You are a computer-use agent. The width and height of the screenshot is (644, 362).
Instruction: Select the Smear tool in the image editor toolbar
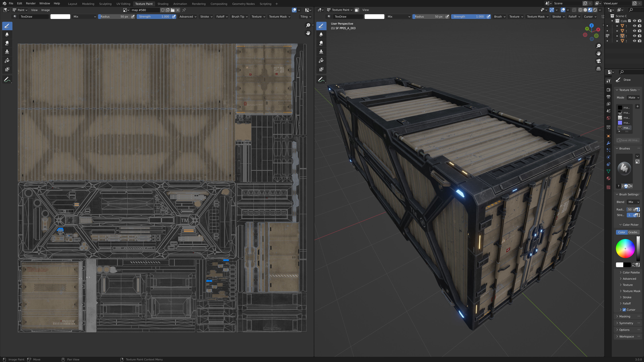pos(7,43)
